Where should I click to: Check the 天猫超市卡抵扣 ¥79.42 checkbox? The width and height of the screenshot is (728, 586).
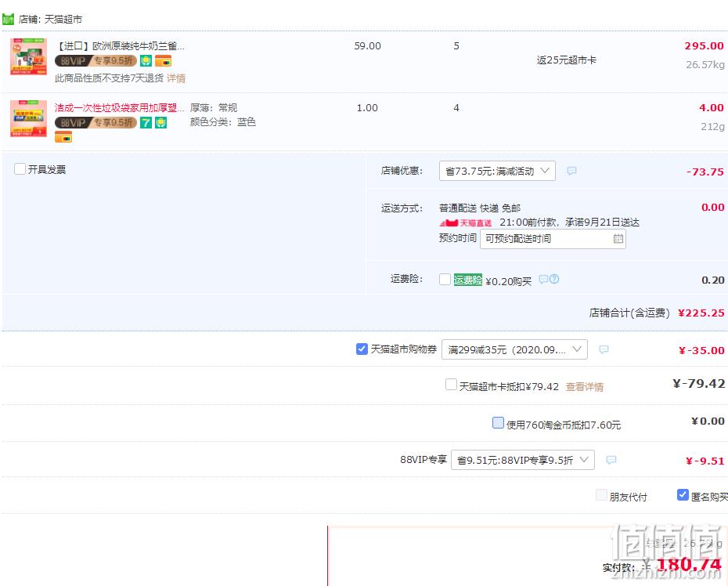coord(451,385)
